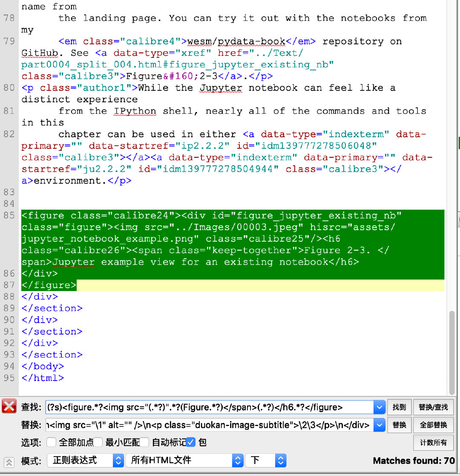Click the 'environment.' text before </p>

click(70, 181)
